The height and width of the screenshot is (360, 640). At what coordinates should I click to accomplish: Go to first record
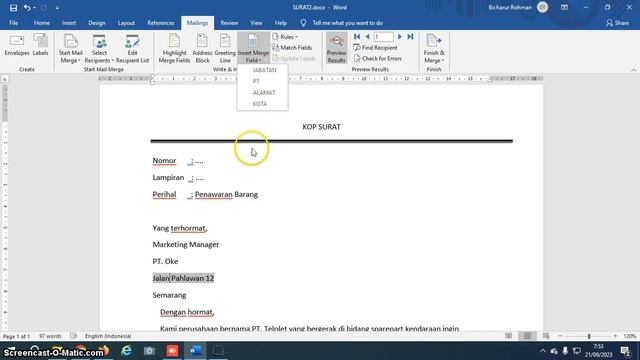coord(357,37)
